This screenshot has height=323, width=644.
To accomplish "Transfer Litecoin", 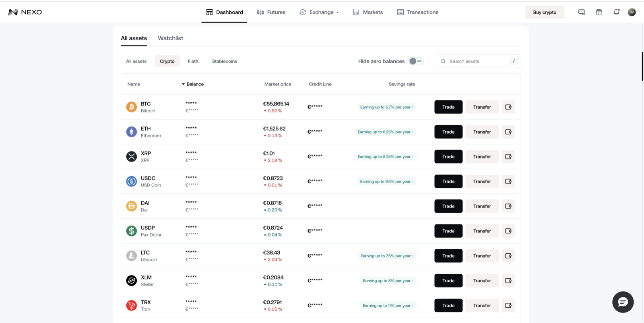I will click(482, 256).
